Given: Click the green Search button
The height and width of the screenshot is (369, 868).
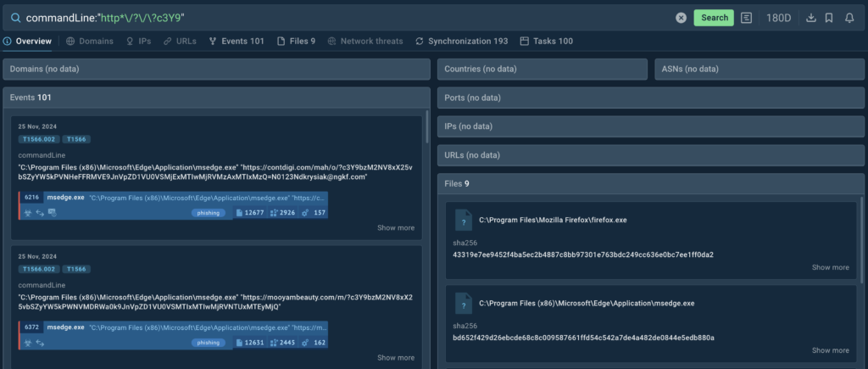Looking at the screenshot, I should tap(714, 18).
